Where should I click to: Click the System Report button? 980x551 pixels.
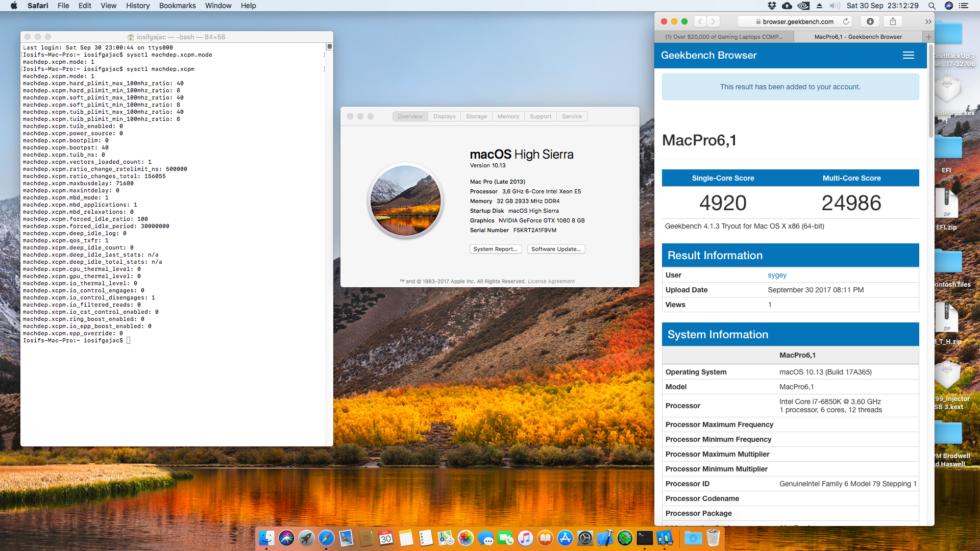tap(495, 249)
